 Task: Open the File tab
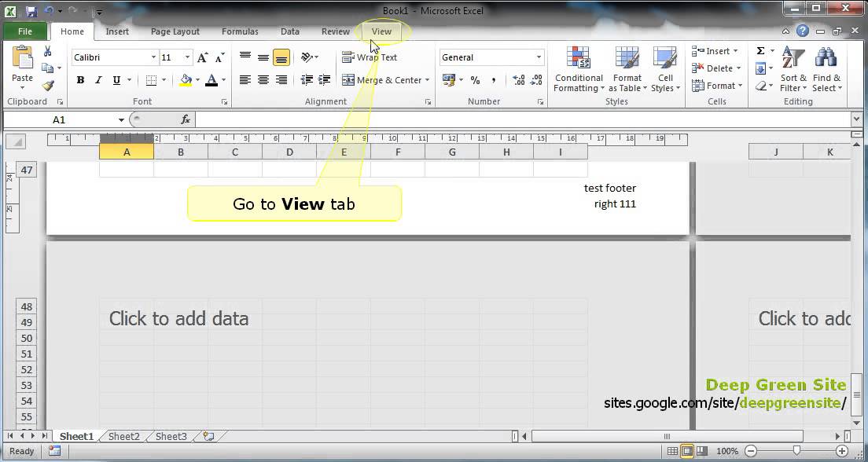coord(25,31)
